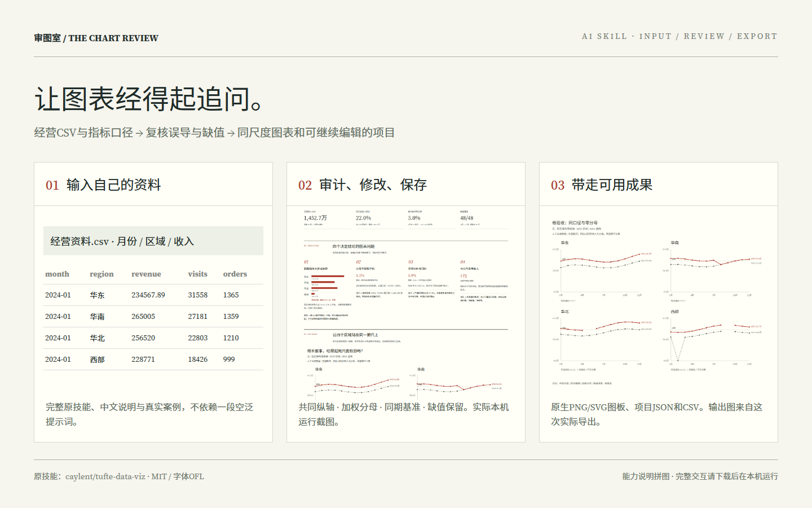The width and height of the screenshot is (812, 508).
Task: Click visits value 22803
Action: (198, 338)
